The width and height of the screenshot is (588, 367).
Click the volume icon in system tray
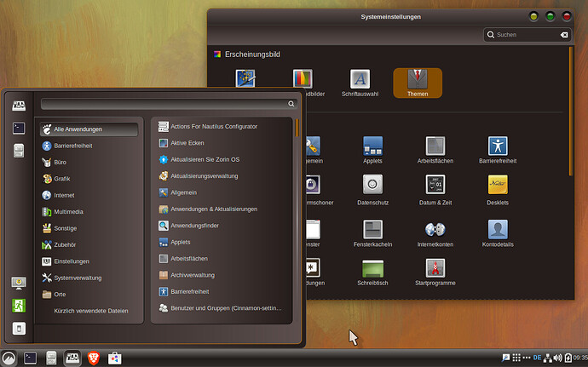(558, 358)
